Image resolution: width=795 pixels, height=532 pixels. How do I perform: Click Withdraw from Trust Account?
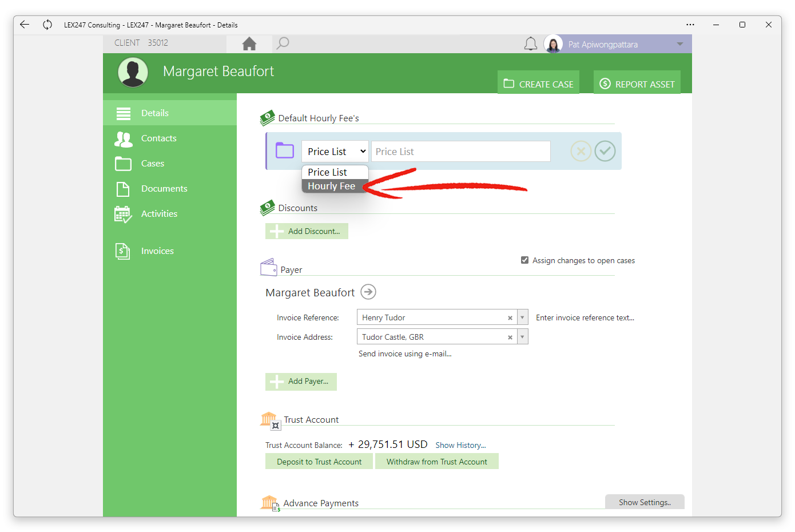click(437, 462)
